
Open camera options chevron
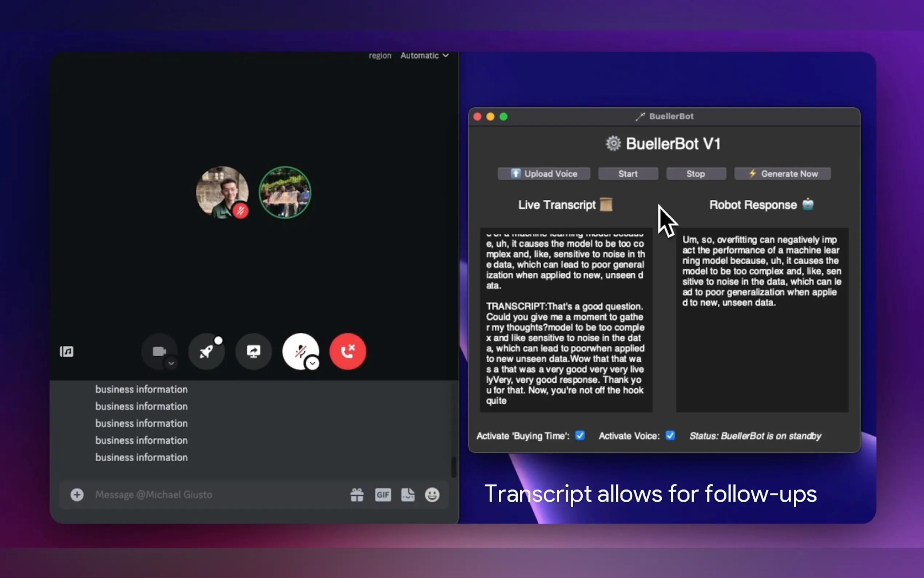171,363
